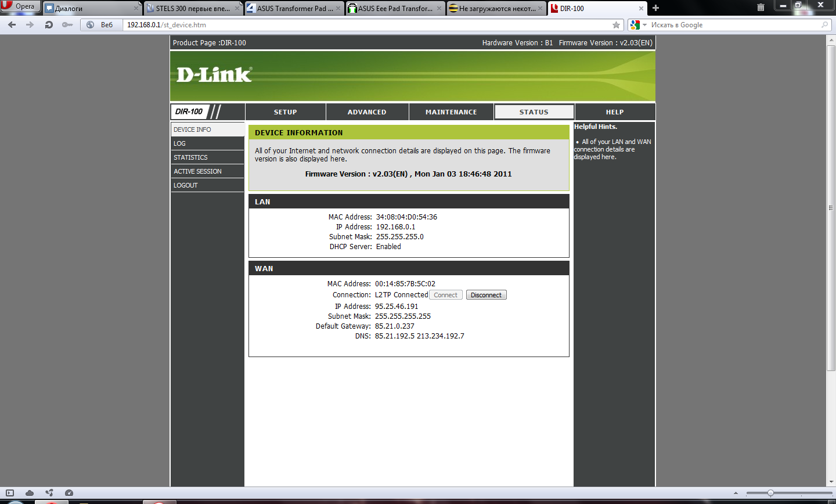Bookmark this page with the star icon

(616, 25)
